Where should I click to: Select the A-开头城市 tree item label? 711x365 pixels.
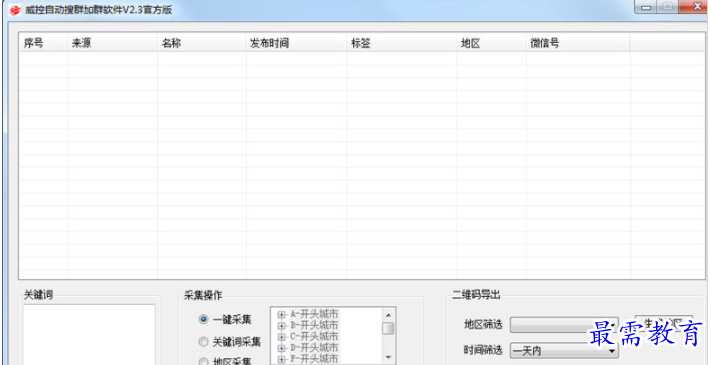314,314
